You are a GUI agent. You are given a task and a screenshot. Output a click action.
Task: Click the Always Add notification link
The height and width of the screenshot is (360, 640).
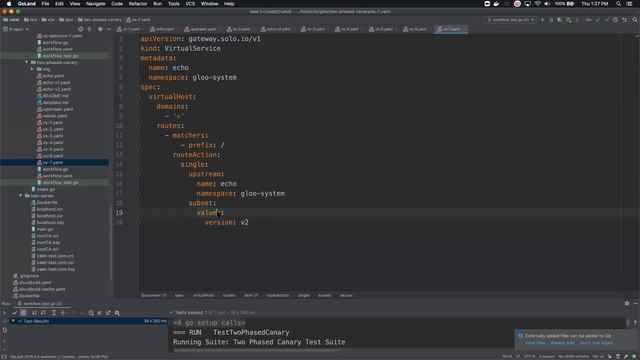click(562, 343)
